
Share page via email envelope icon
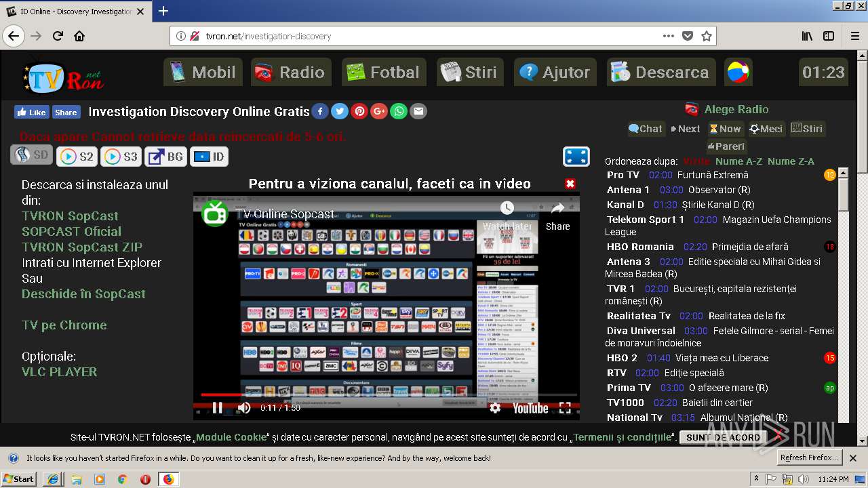pyautogui.click(x=418, y=111)
